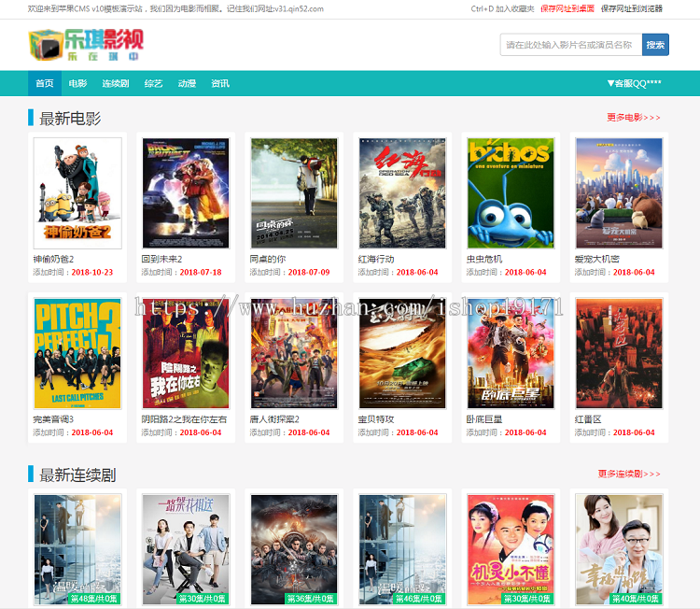The image size is (700, 609).
Task: Open the 电影 navigation tab
Action: (x=77, y=83)
